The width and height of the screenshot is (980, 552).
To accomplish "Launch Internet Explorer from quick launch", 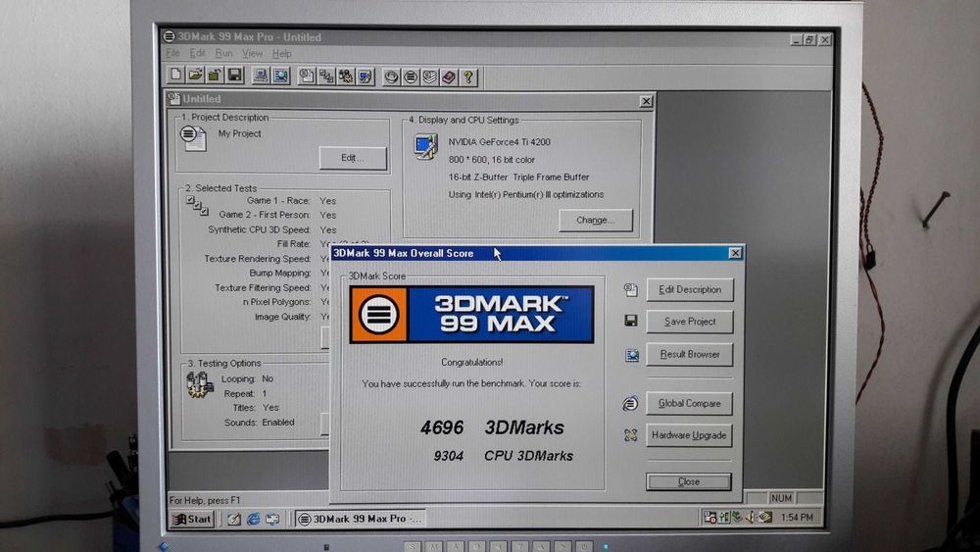I will [x=253, y=519].
